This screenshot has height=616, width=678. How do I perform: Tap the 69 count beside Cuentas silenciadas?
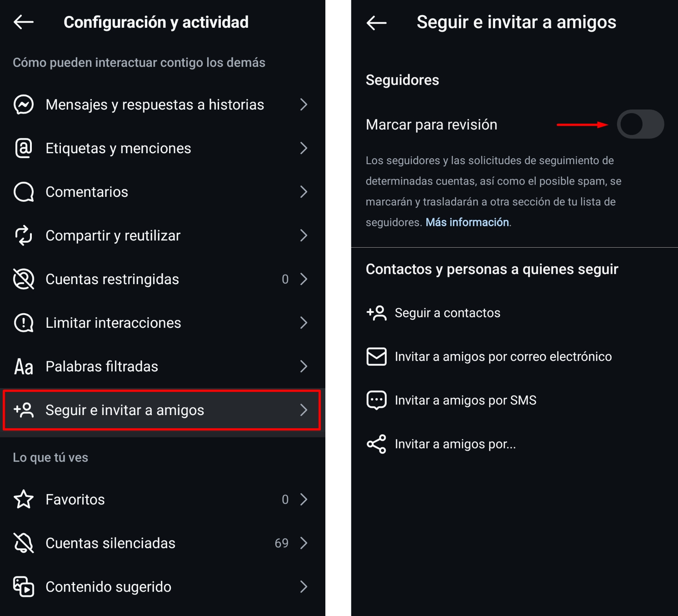[x=282, y=543]
